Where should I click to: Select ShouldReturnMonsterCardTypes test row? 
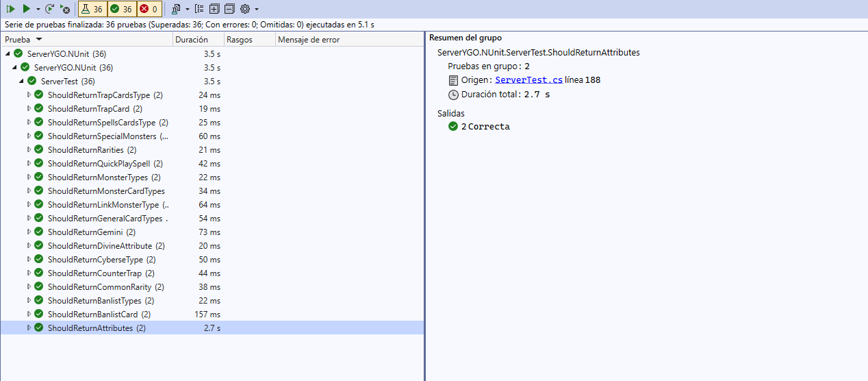pos(212,190)
